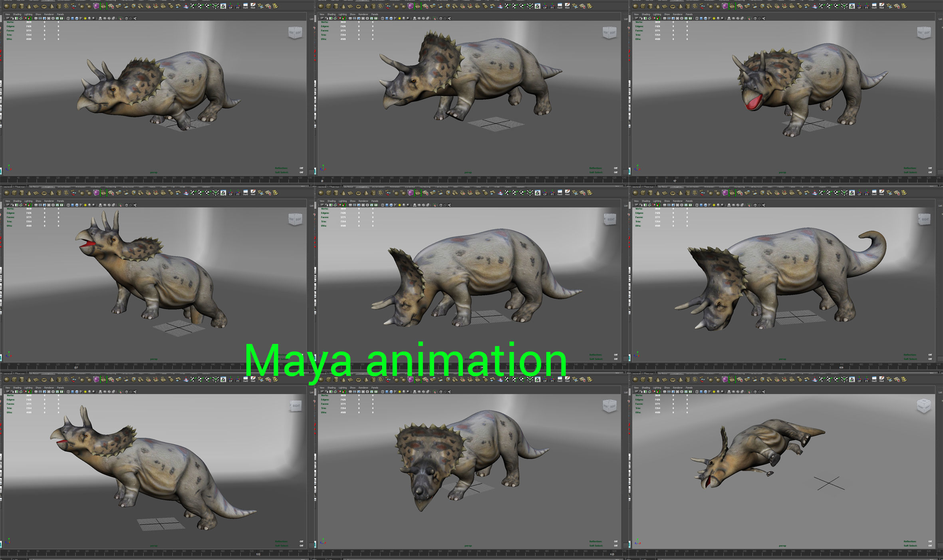Click purple cube shelf icon in middle-left window
Image resolution: width=943 pixels, height=560 pixels.
point(96,193)
